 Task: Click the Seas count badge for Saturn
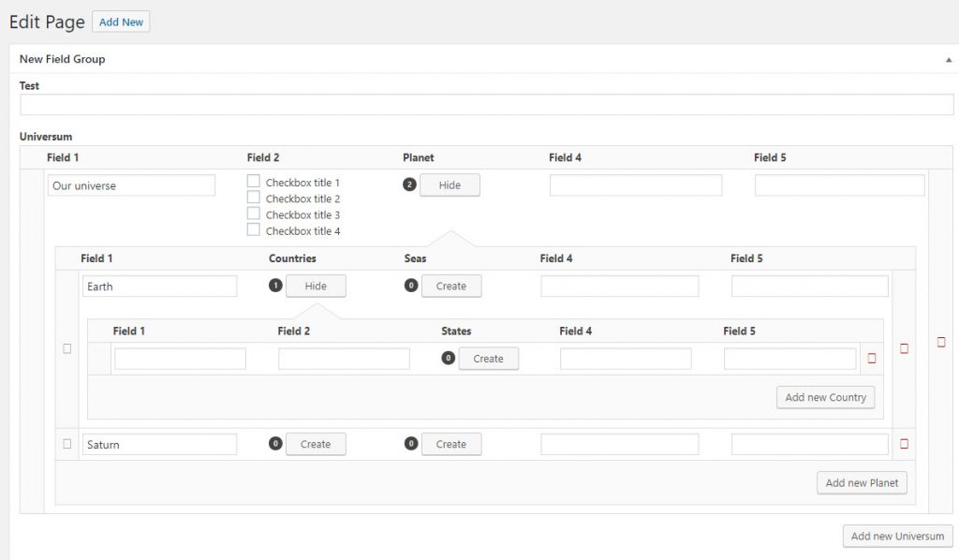[411, 444]
